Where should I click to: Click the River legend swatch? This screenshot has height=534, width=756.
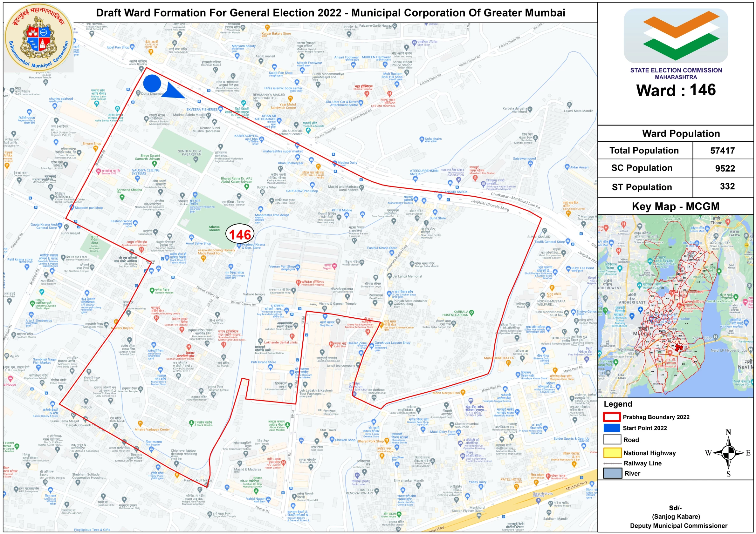(612, 473)
